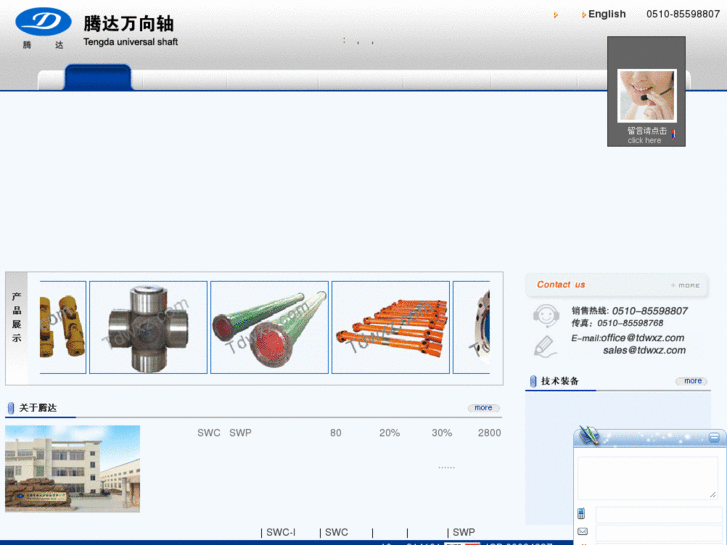Open MORE link in Contact us panel

coord(685,285)
